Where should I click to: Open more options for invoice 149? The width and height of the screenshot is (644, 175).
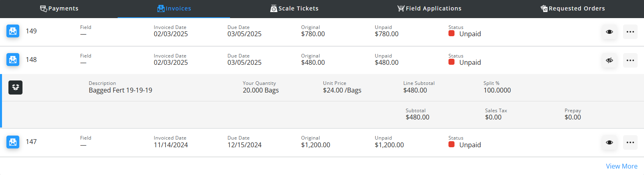pos(630,32)
